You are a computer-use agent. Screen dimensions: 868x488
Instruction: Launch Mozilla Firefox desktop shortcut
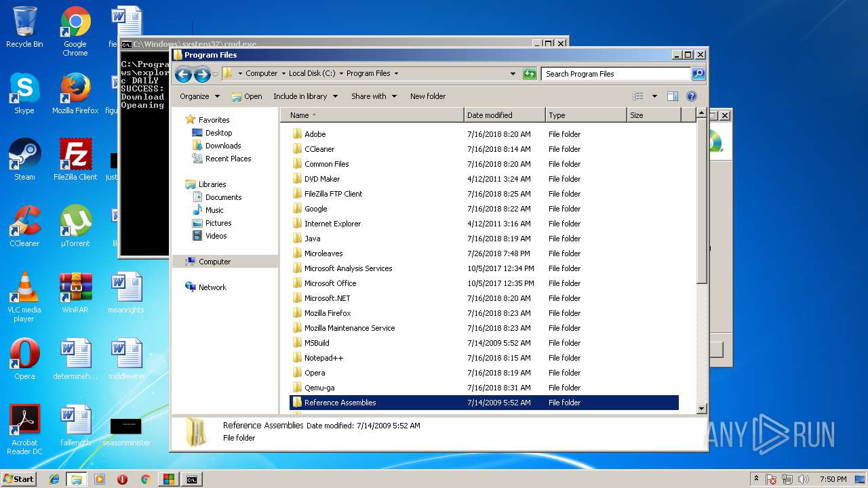[x=75, y=94]
